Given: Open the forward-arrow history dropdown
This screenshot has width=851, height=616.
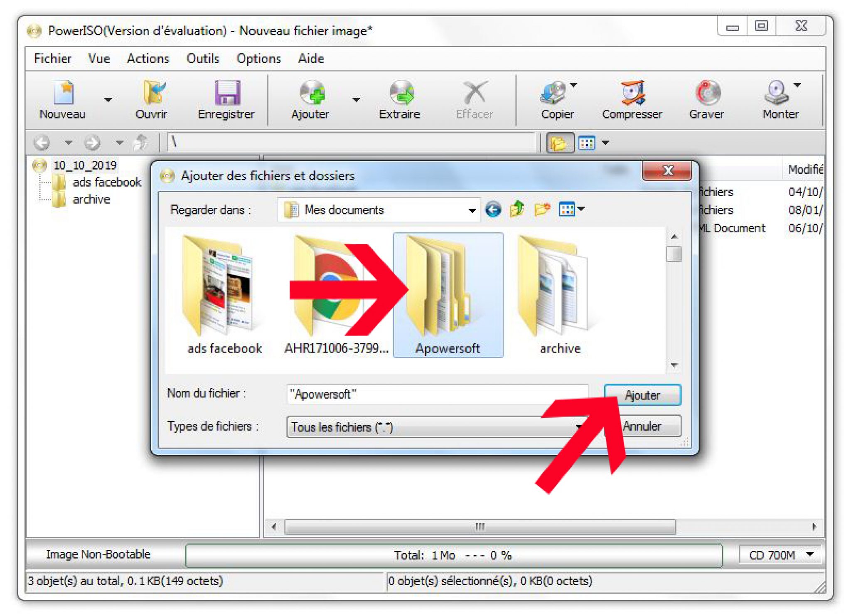Looking at the screenshot, I should click(x=120, y=143).
